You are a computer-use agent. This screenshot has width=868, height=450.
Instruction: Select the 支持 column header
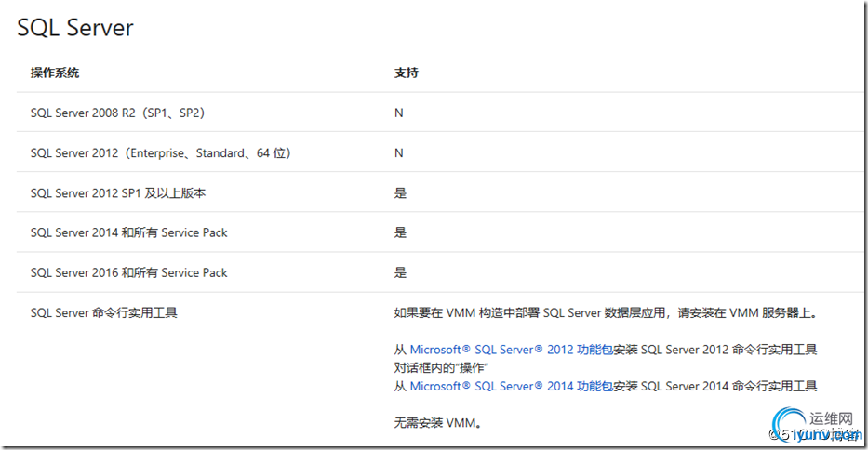click(407, 73)
